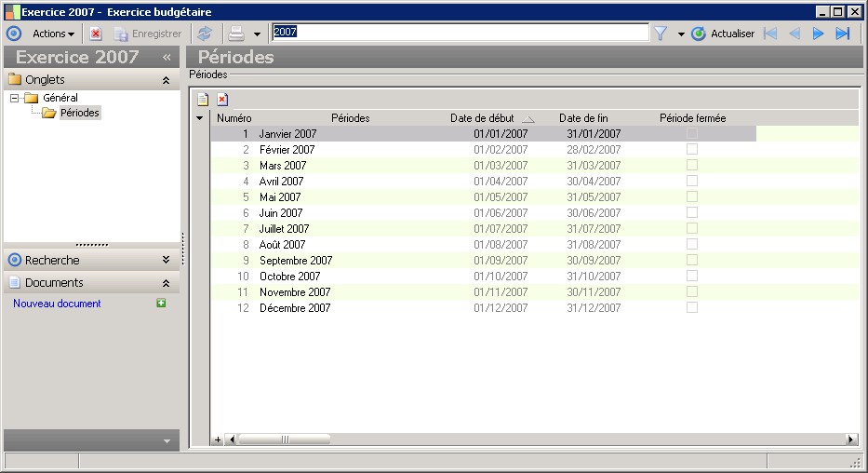The height and width of the screenshot is (473, 868).
Task: Toggle Période fermée checkbox for Mai 2007
Action: 692,196
